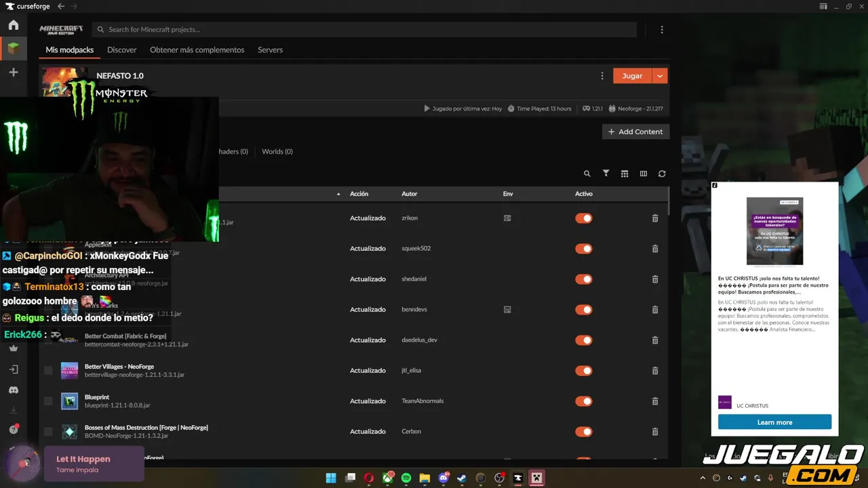868x488 pixels.
Task: Click the sort arrow in name column
Action: (338, 195)
